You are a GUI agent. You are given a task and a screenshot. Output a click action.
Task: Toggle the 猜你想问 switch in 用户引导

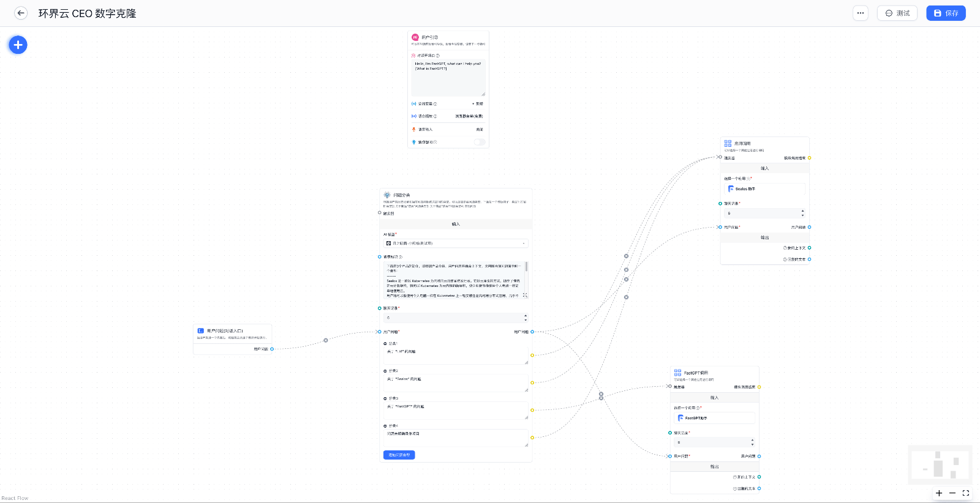pos(479,142)
